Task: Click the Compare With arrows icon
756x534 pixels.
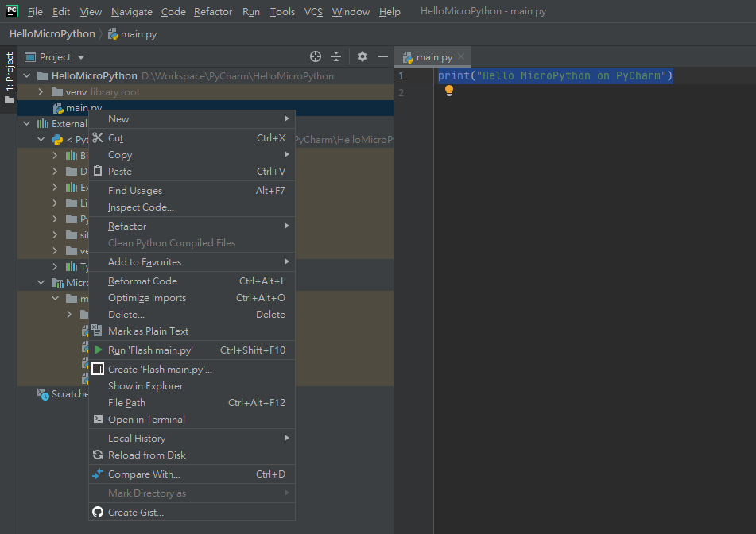Action: click(98, 474)
